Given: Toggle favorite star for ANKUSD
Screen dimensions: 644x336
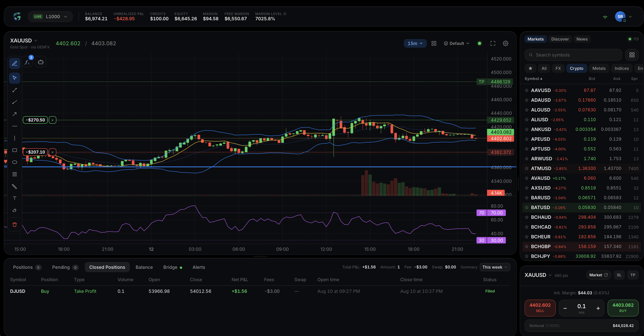Looking at the screenshot, I should 526,130.
